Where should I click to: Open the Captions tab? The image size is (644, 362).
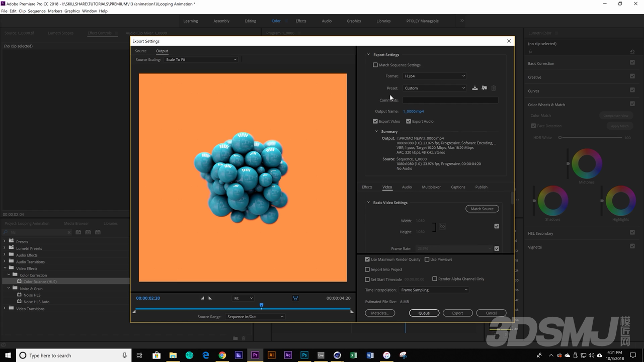[458, 187]
